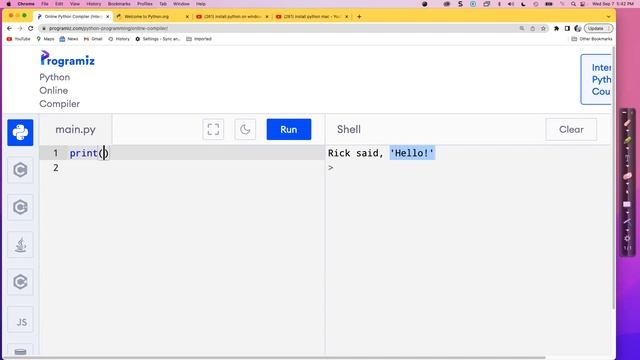Open the C# compiler sidebar icon

[20, 282]
